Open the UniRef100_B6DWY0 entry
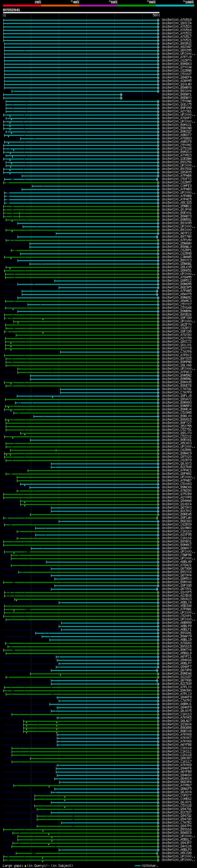Image resolution: width=197 pixels, height=868 pixels. pos(177,98)
